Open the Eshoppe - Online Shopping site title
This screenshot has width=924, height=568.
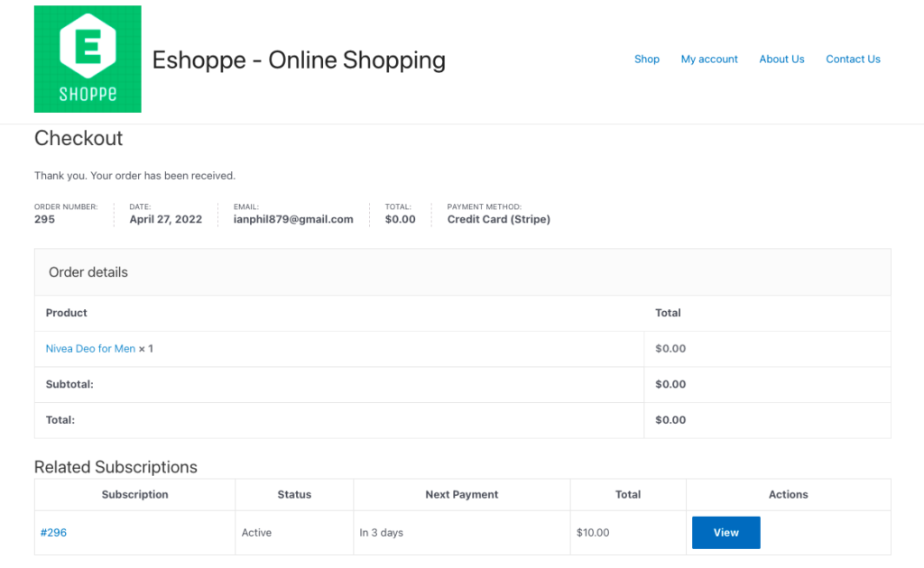point(299,60)
